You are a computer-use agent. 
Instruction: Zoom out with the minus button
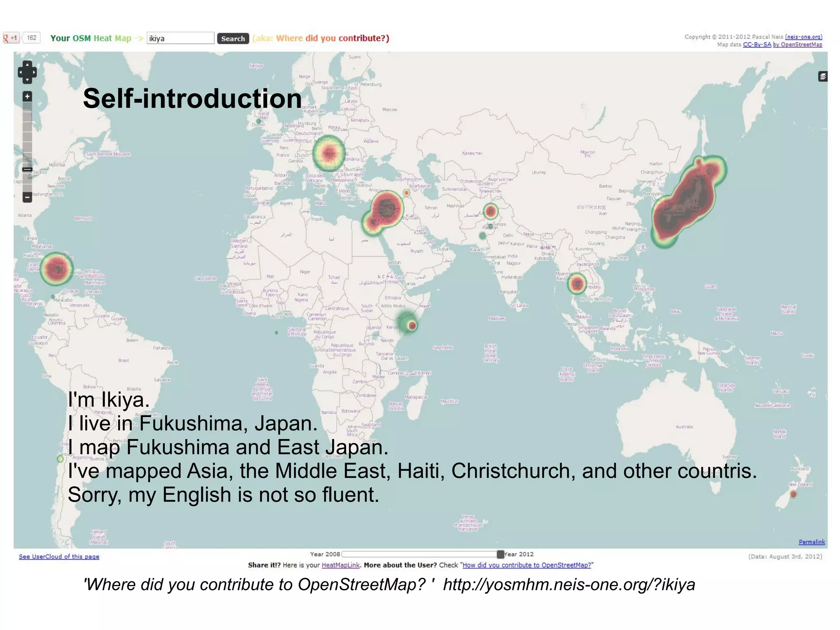(27, 197)
